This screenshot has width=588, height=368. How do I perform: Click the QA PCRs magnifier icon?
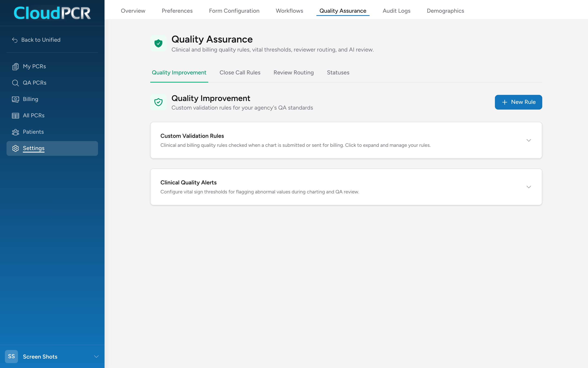15,83
